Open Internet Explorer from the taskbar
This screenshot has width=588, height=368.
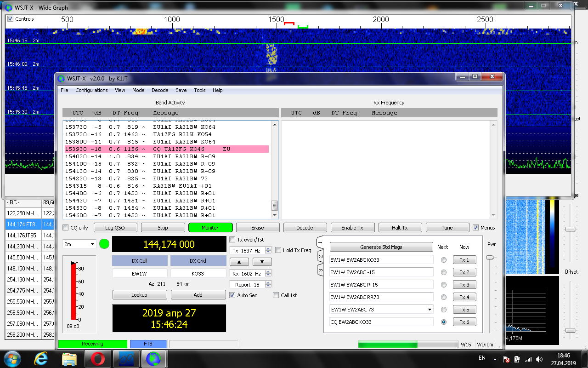click(x=41, y=358)
